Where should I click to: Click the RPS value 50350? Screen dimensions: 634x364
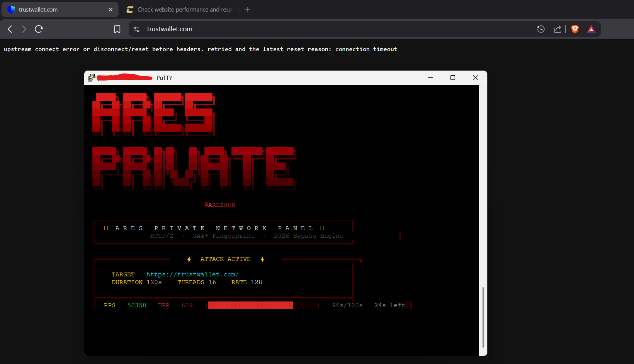(x=137, y=305)
